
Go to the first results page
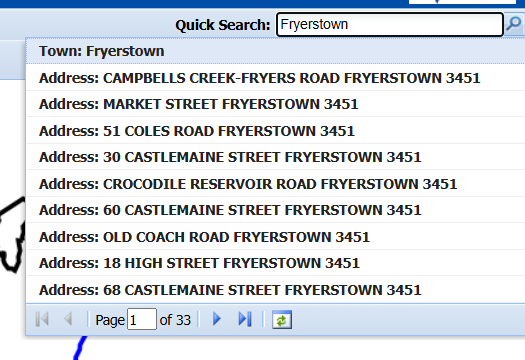click(x=42, y=319)
